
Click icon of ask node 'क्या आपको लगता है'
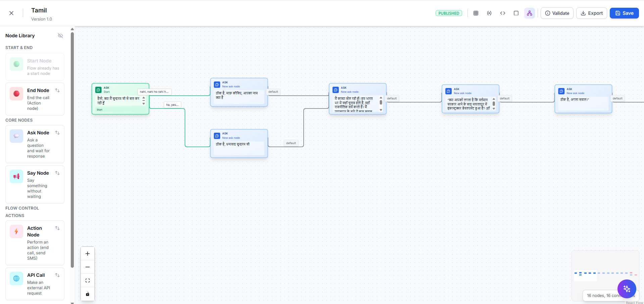coord(448,91)
